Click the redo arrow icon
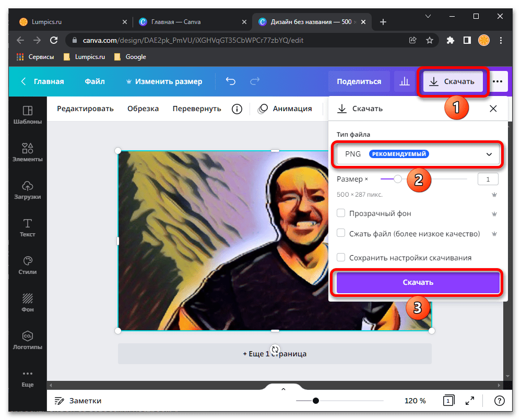 [255, 81]
